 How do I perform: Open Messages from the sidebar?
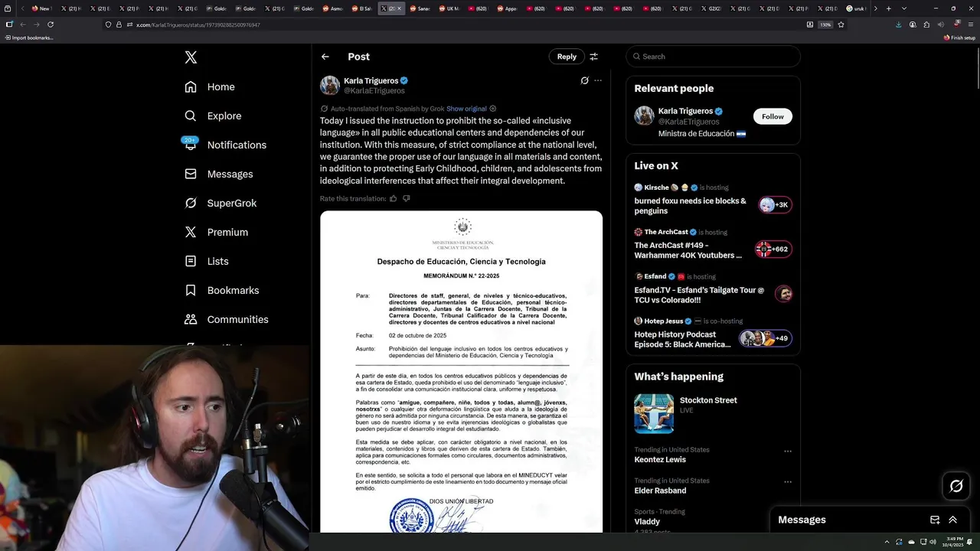[218, 174]
